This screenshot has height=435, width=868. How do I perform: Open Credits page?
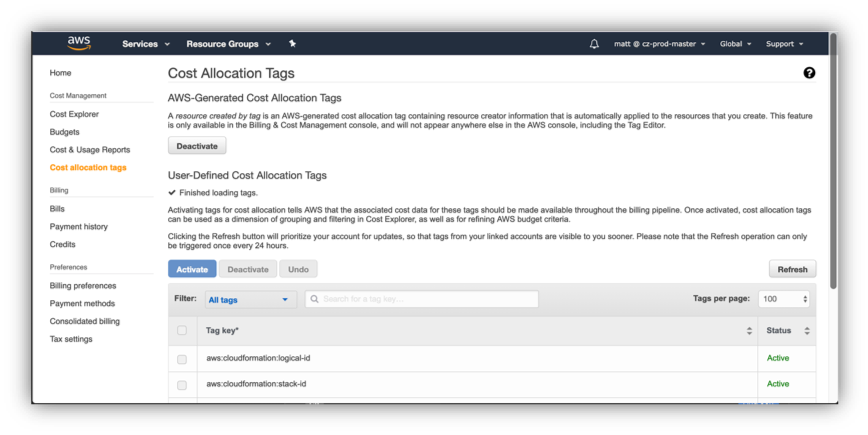point(63,244)
